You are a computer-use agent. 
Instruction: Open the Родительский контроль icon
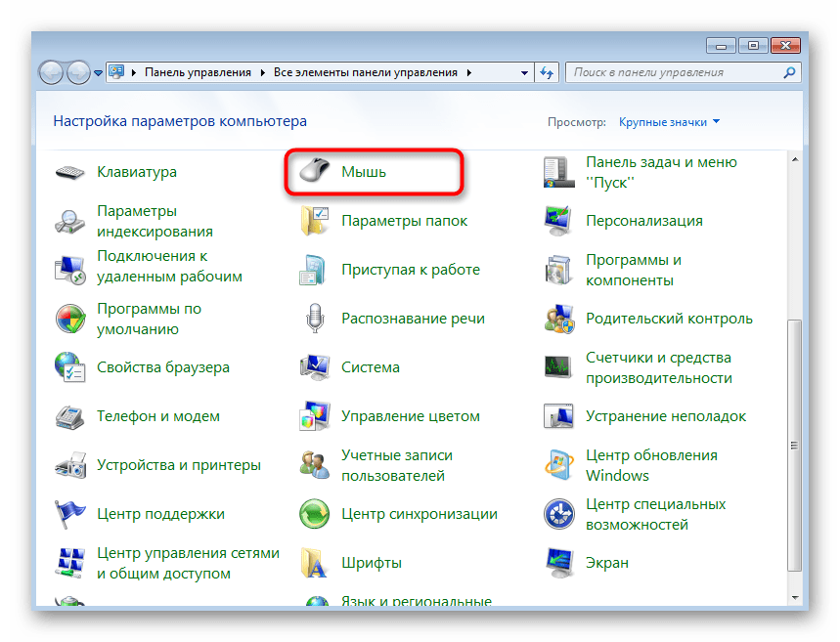click(558, 319)
